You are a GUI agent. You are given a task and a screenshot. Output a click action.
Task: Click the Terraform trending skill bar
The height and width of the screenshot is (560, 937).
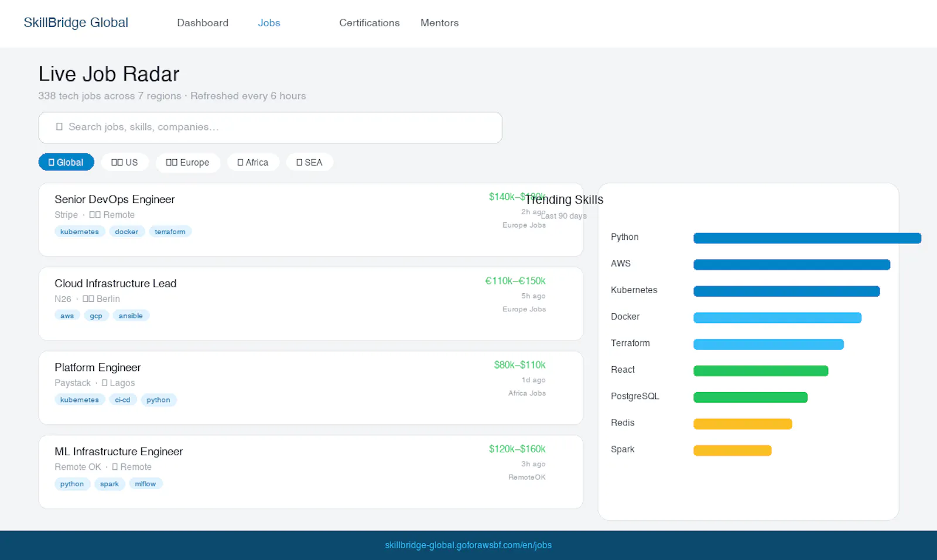pyautogui.click(x=768, y=344)
